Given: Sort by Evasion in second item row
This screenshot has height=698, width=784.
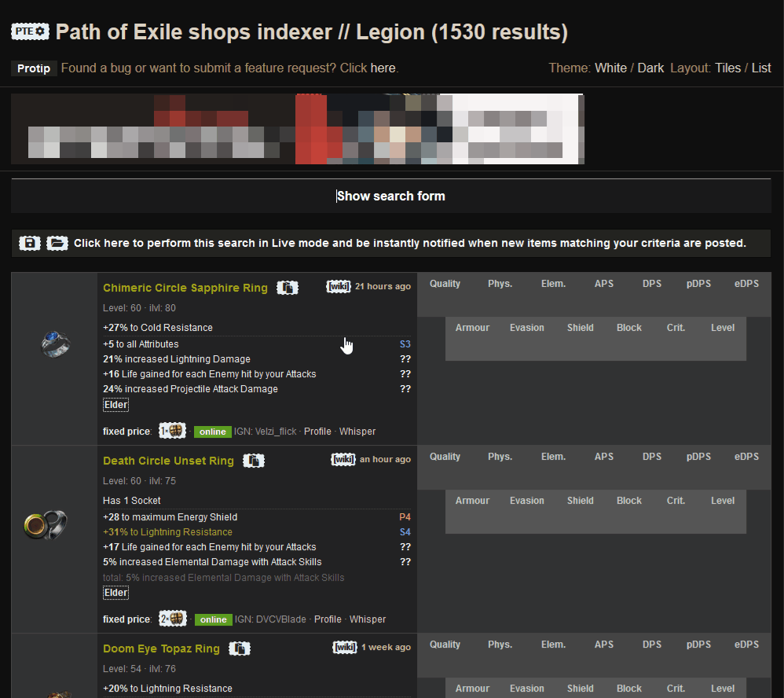Looking at the screenshot, I should click(x=526, y=501).
